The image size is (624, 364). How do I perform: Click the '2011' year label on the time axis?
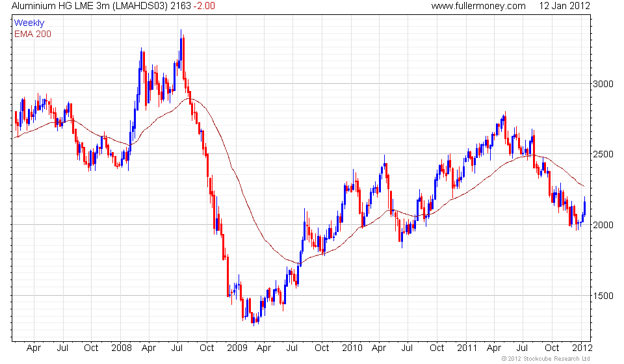click(x=467, y=348)
